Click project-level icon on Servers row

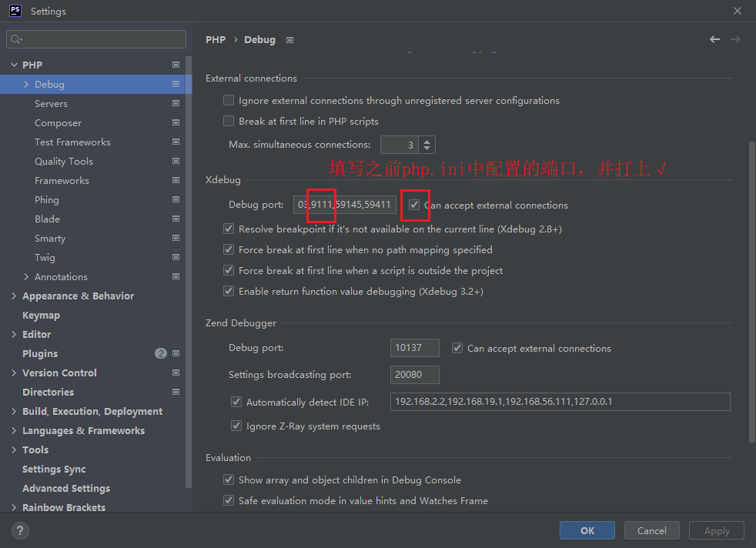coord(176,104)
